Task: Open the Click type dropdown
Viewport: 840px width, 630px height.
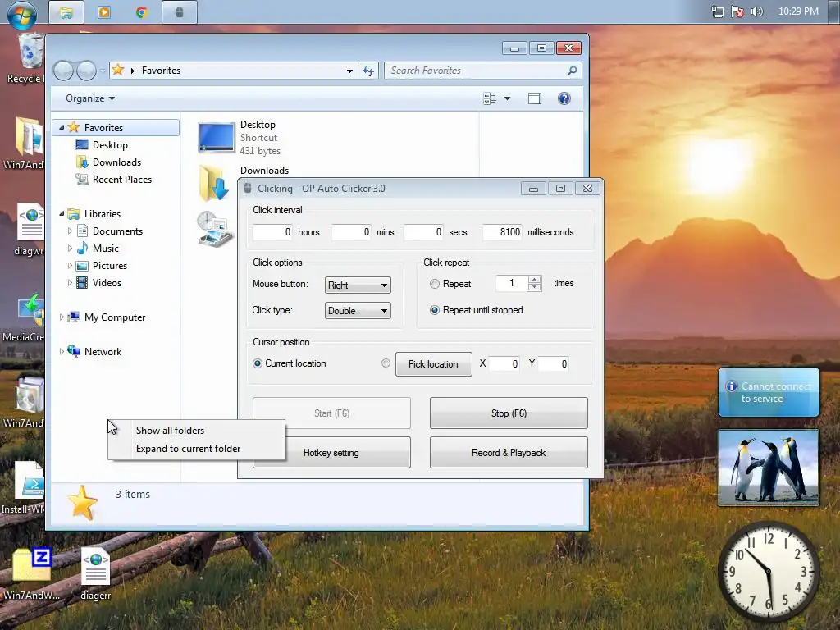Action: (x=358, y=311)
